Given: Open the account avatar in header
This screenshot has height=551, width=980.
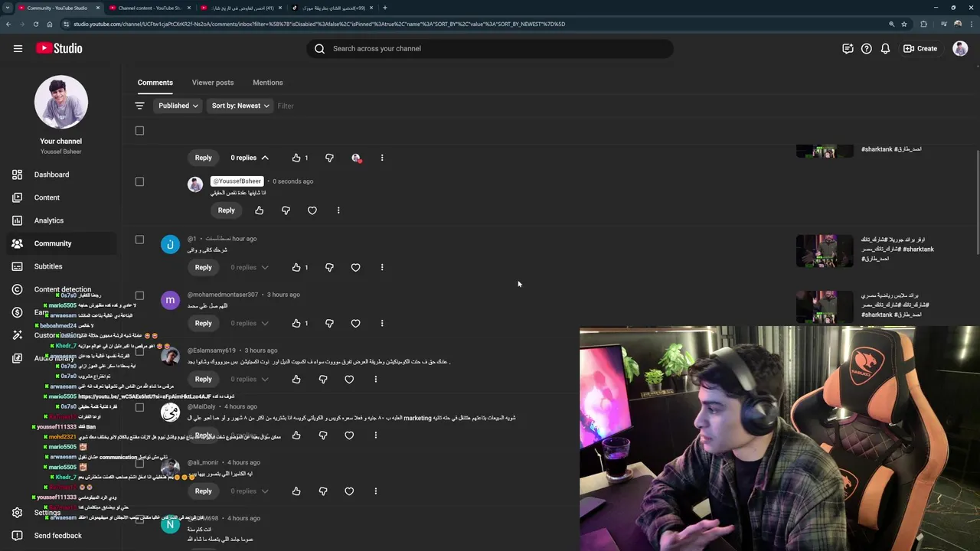Looking at the screenshot, I should (x=960, y=48).
